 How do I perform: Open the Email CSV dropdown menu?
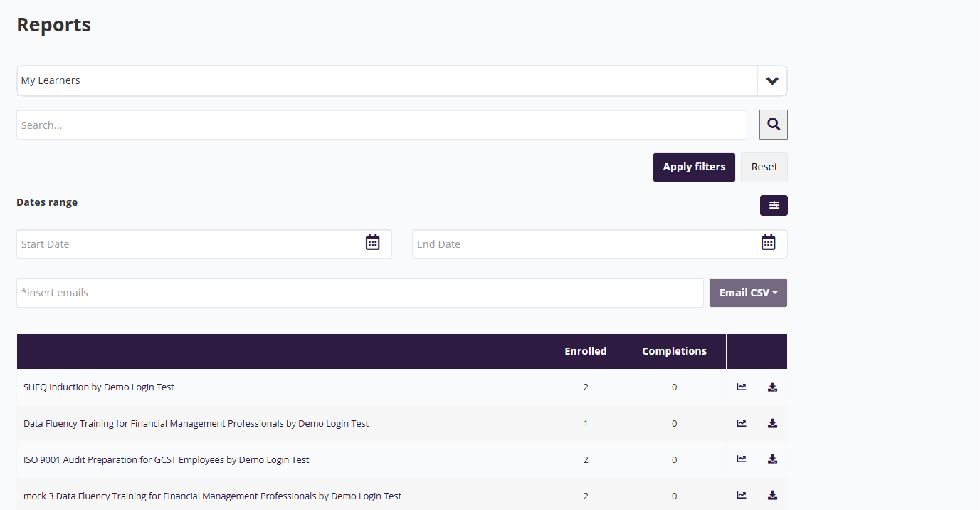748,293
